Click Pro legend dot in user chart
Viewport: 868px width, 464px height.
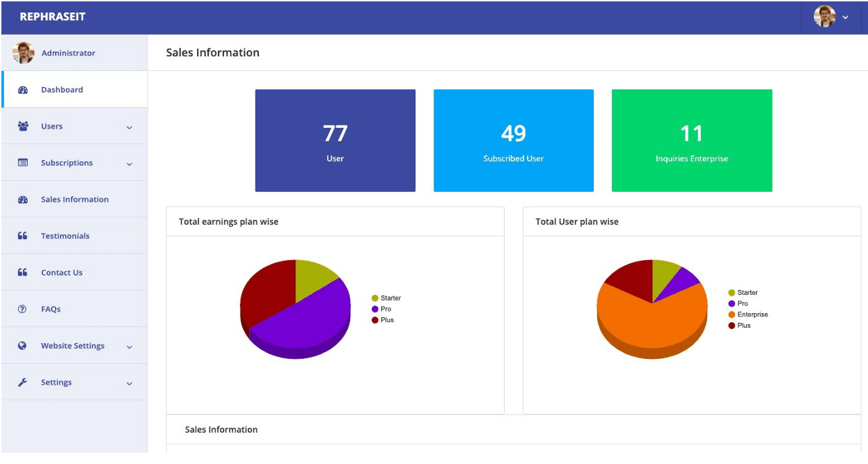732,303
